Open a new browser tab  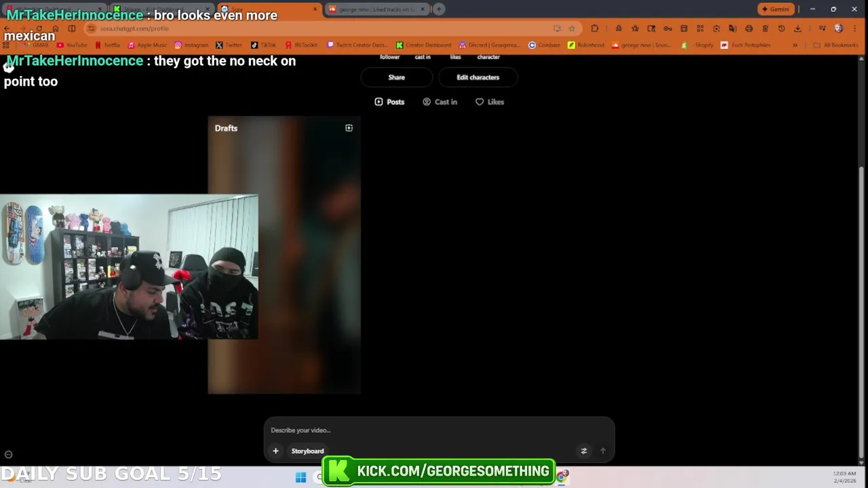(439, 9)
